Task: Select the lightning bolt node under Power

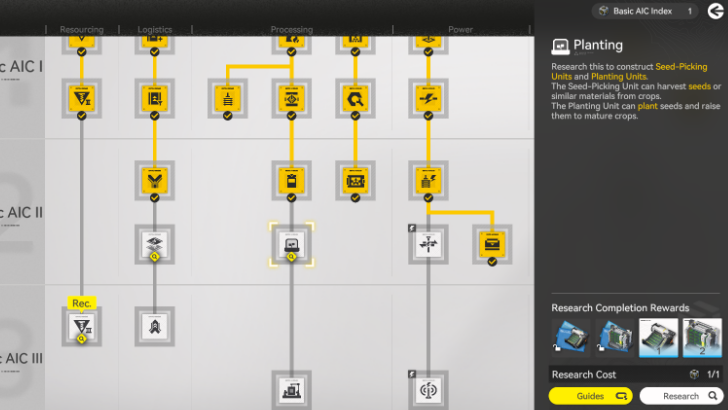Action: (x=427, y=98)
